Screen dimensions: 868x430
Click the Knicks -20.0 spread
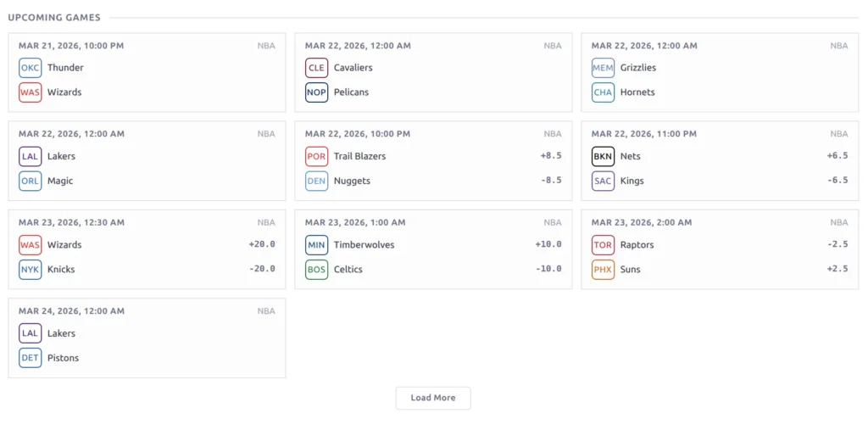coord(263,270)
